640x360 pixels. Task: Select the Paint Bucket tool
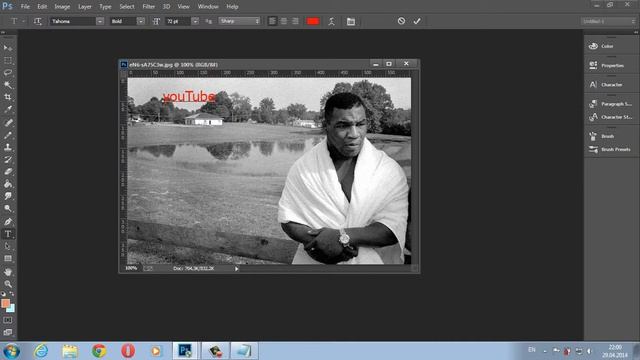[x=8, y=184]
